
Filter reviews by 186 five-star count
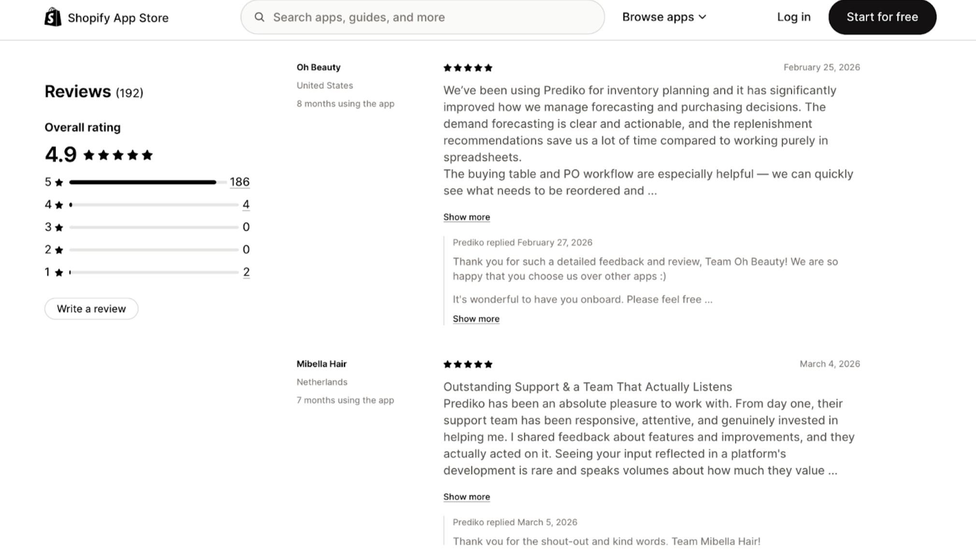coord(240,182)
